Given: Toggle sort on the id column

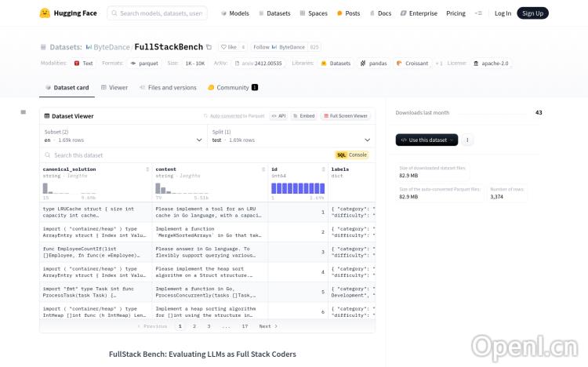Looking at the screenshot, I should (x=321, y=169).
